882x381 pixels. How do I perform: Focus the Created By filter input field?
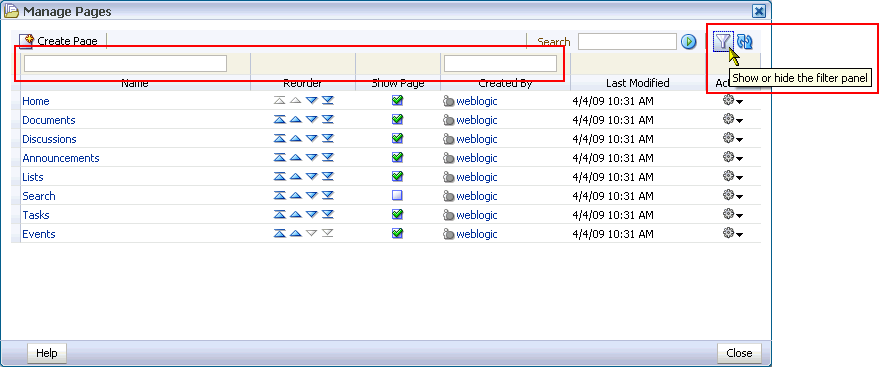(501, 64)
